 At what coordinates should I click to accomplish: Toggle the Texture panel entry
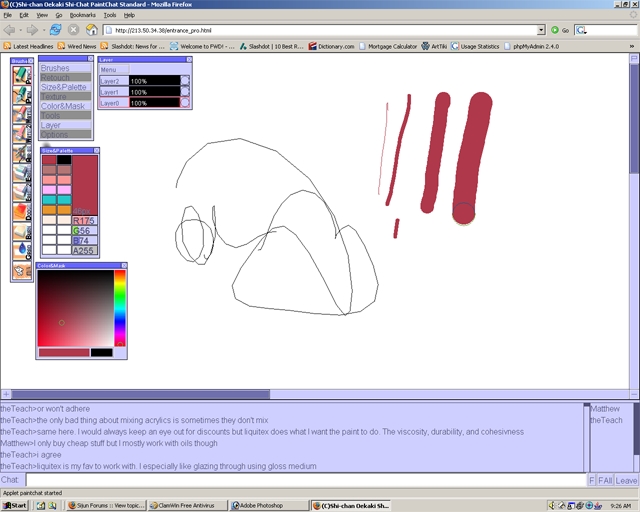click(65, 96)
